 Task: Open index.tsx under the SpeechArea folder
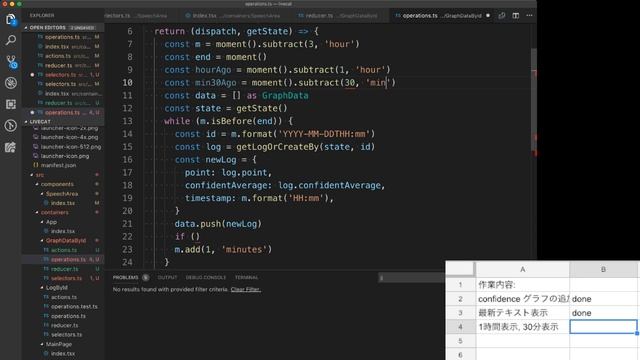(x=62, y=203)
